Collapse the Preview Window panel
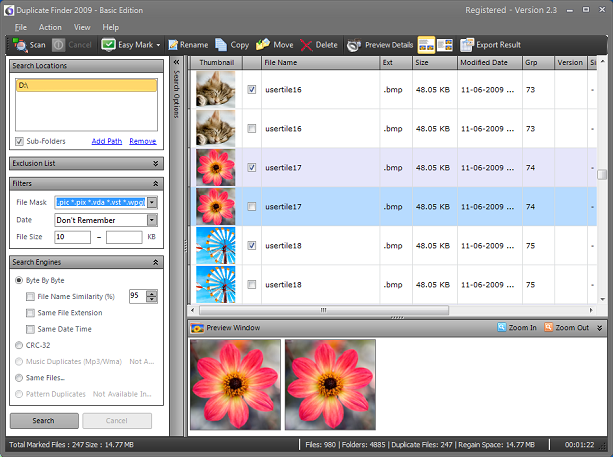The width and height of the screenshot is (613, 457). 600,328
